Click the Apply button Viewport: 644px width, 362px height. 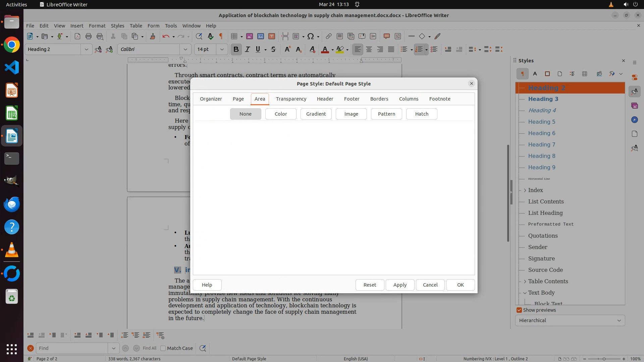(x=400, y=285)
